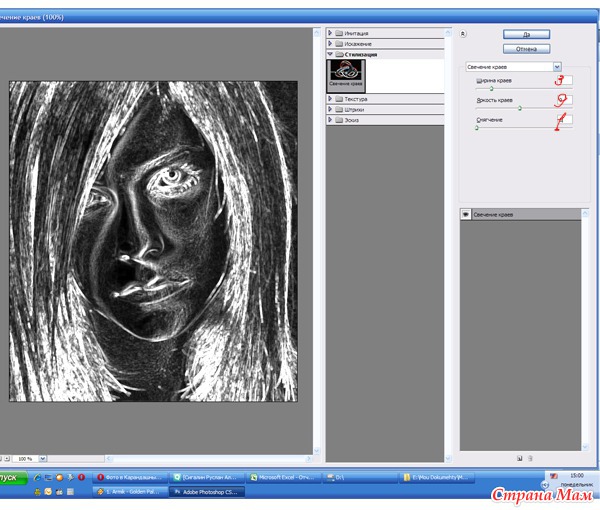Viewport: 600px width, 510px height.
Task: Click the 15:00 clock in system tray
Action: 577,475
